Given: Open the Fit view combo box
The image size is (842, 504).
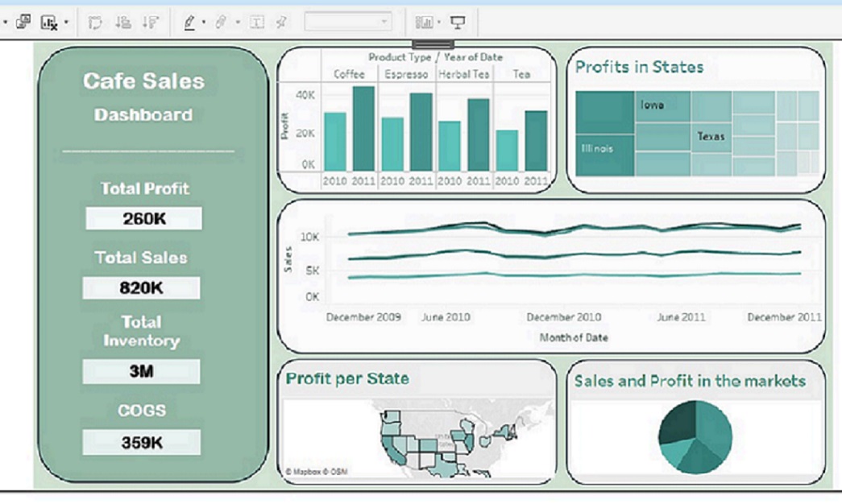Looking at the screenshot, I should point(348,22).
